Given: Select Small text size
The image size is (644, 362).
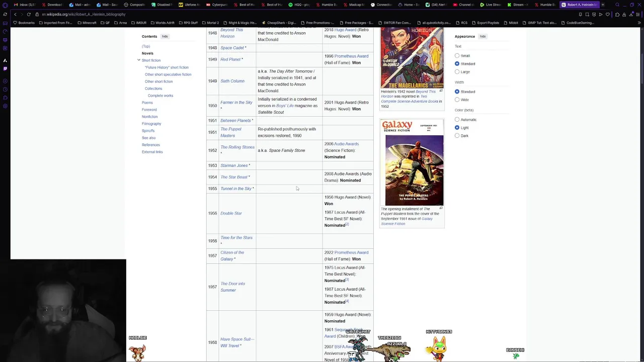Looking at the screenshot, I should coord(457,56).
